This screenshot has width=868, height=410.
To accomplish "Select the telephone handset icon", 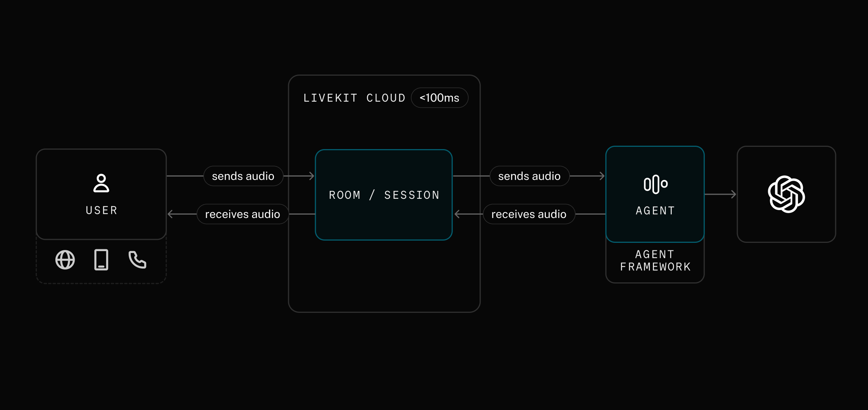I will tap(137, 260).
